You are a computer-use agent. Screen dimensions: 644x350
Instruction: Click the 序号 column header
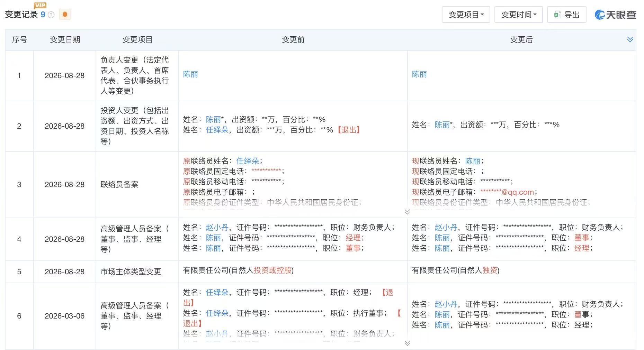click(x=19, y=40)
